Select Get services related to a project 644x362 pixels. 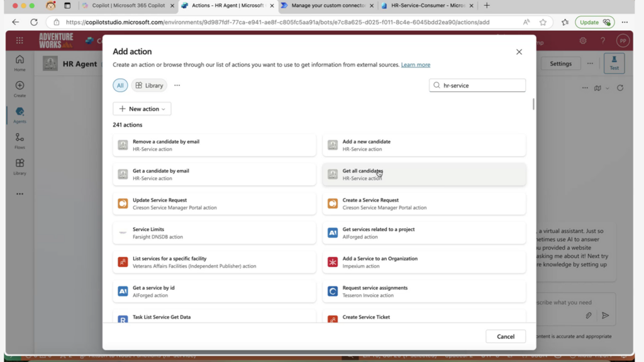tap(424, 232)
